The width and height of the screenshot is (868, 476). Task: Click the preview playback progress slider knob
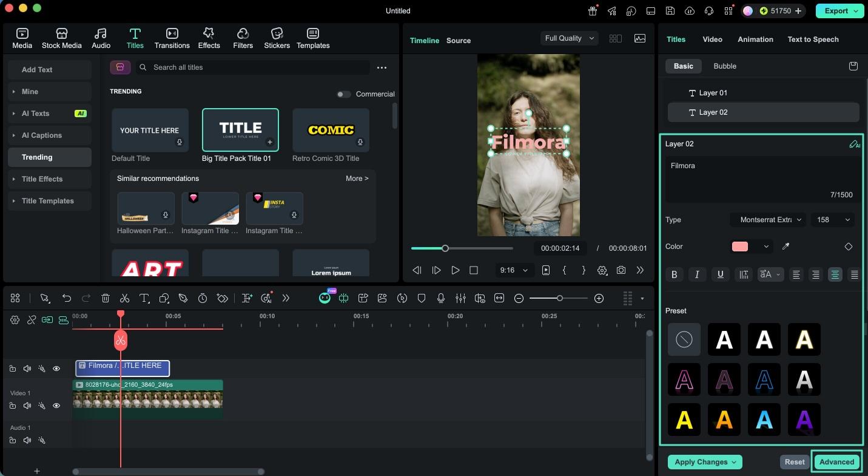coord(445,248)
